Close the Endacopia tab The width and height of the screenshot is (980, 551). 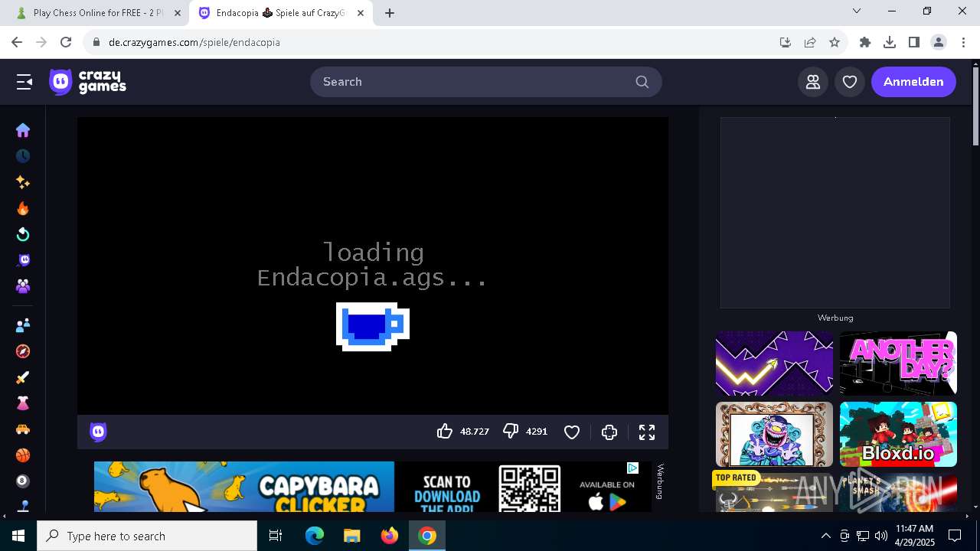[361, 13]
